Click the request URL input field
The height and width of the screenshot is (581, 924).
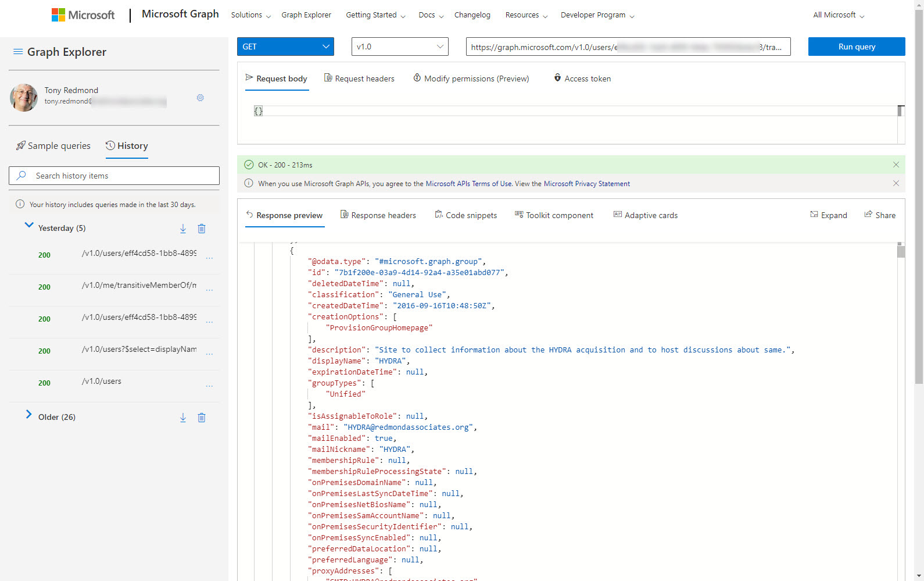pyautogui.click(x=628, y=47)
